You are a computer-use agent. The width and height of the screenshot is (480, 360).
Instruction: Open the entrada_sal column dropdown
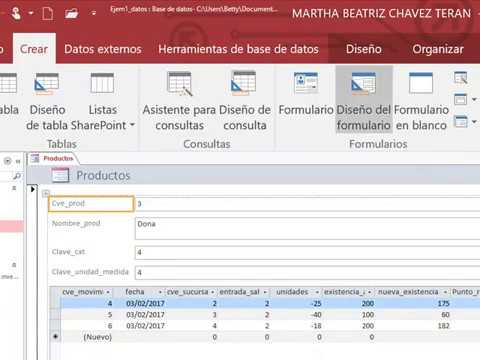pyautogui.click(x=265, y=292)
